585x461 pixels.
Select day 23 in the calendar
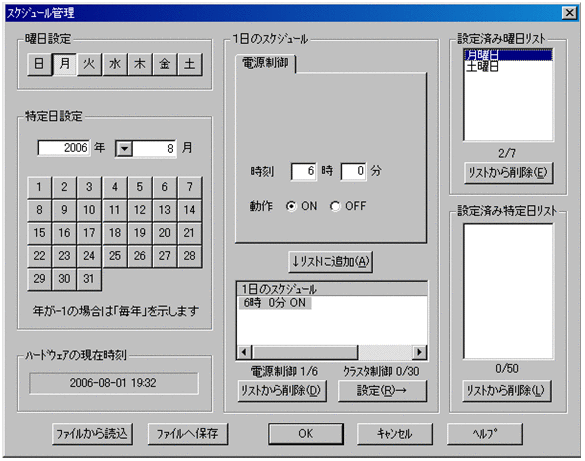click(x=64, y=256)
